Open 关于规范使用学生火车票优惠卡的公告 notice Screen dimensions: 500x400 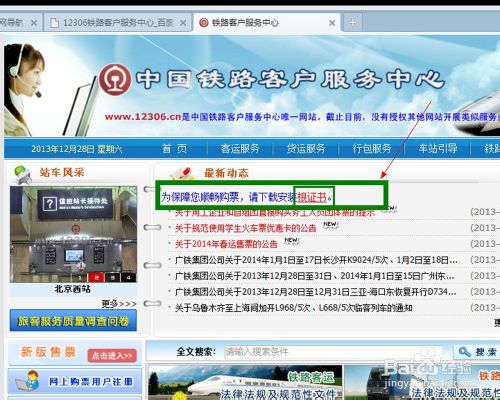pos(246,228)
